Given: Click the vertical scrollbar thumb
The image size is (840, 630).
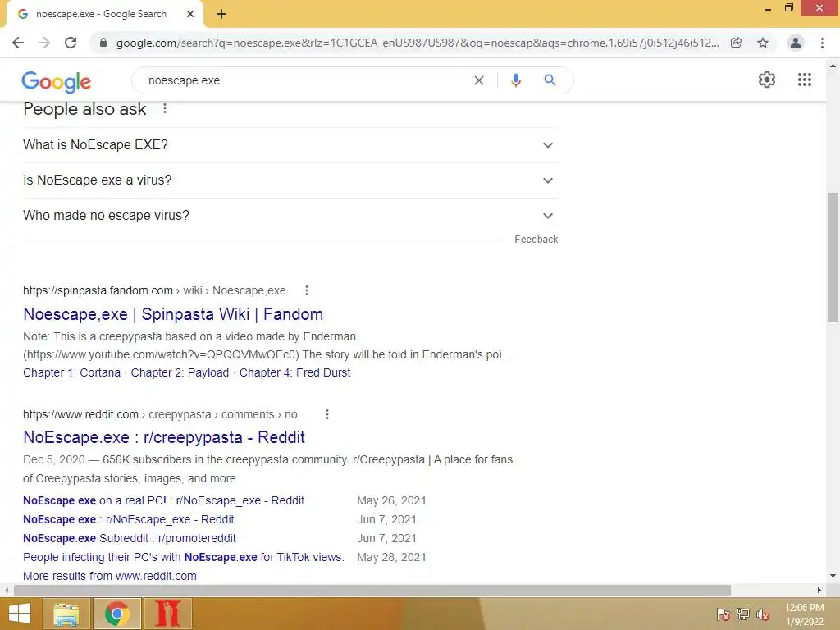Looking at the screenshot, I should point(833,257).
